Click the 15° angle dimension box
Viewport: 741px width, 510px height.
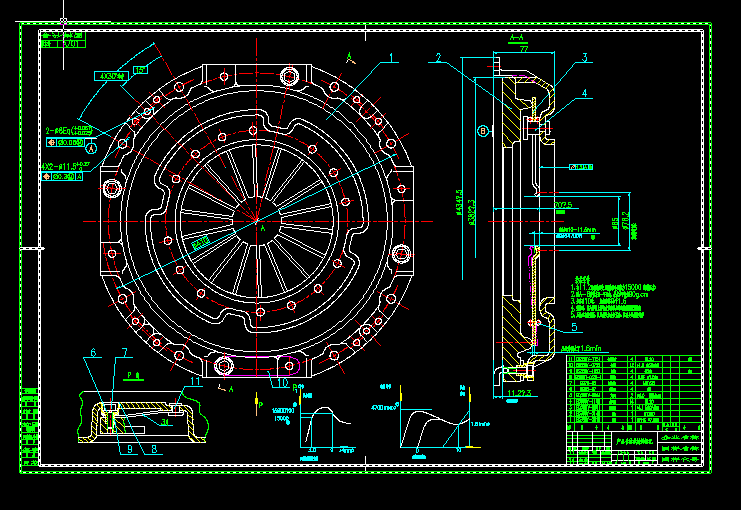(x=140, y=70)
